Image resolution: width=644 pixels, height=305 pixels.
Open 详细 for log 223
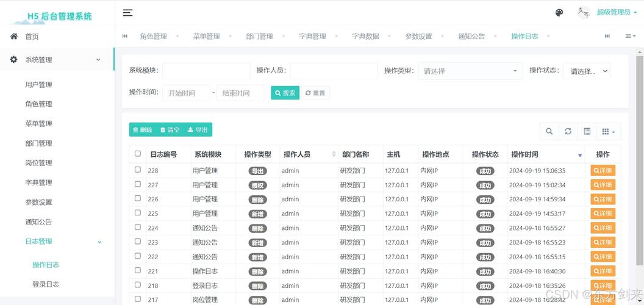603,243
